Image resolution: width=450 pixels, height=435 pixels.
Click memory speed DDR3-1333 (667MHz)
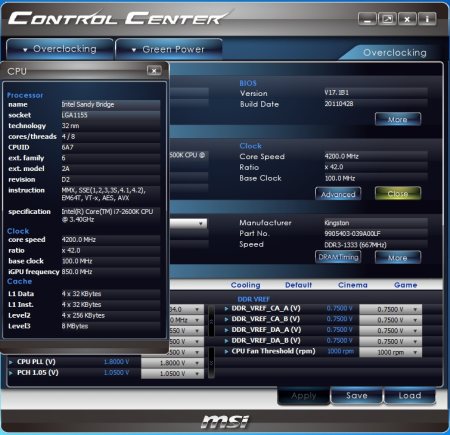coord(355,245)
